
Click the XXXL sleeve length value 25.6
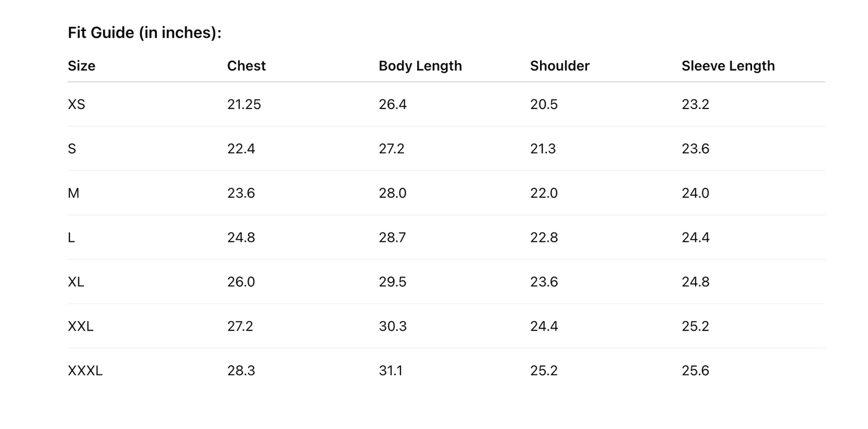pos(695,371)
